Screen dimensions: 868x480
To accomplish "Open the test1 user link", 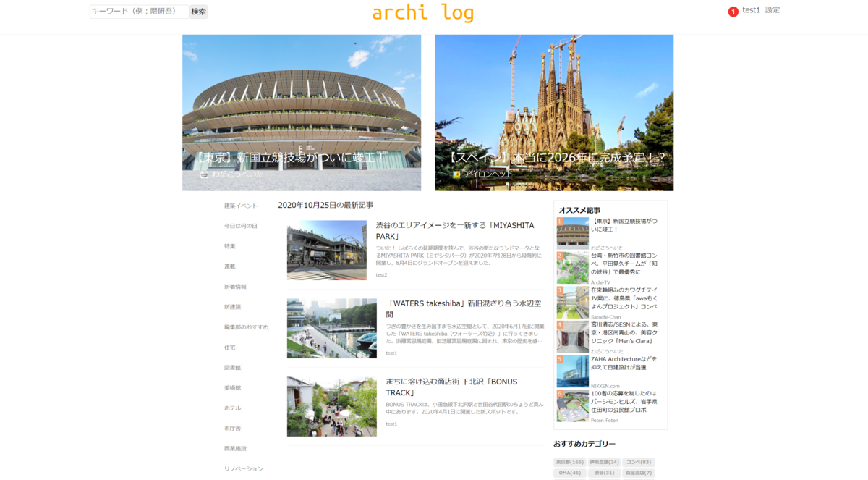I will [751, 10].
